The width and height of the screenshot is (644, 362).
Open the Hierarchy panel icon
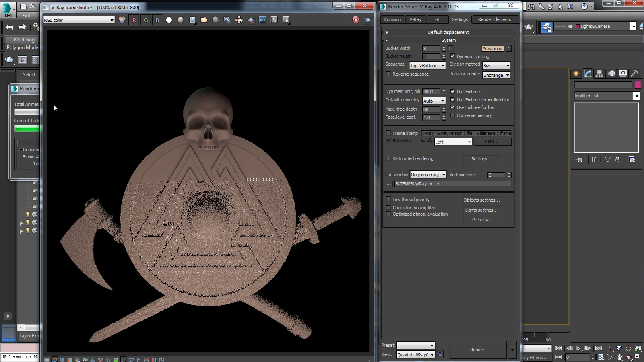(599, 74)
